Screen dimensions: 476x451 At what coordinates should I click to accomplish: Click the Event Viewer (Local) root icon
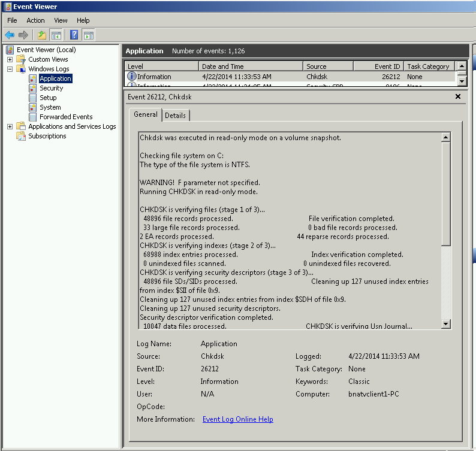(x=10, y=50)
